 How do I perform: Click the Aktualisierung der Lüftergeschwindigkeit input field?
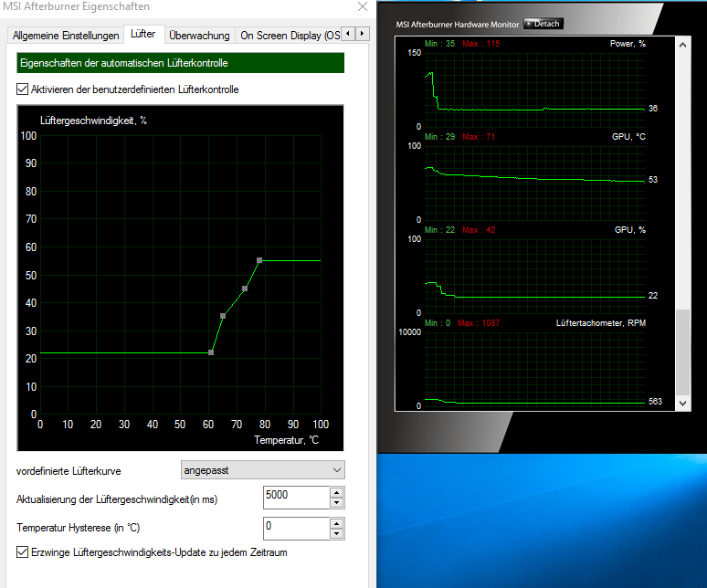(296, 498)
